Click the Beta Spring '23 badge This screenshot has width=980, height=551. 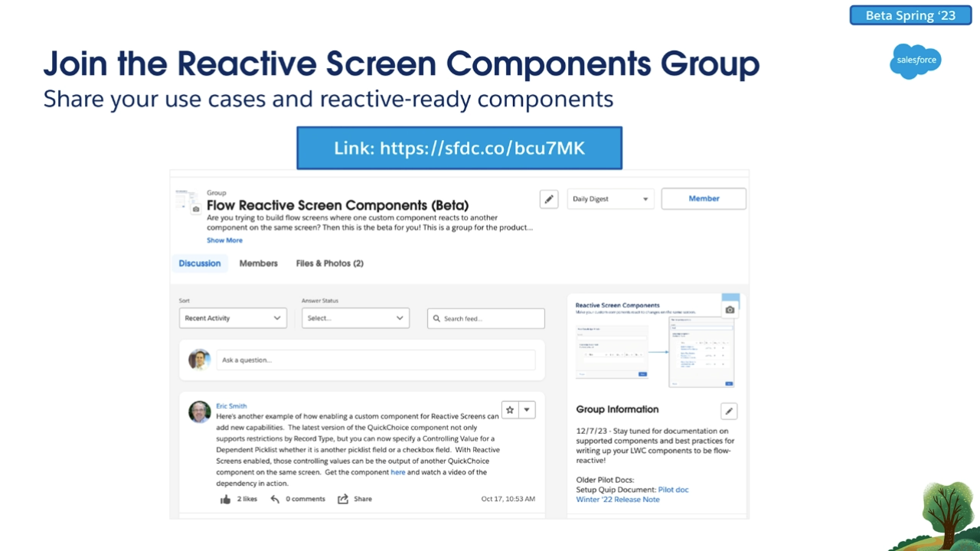910,15
